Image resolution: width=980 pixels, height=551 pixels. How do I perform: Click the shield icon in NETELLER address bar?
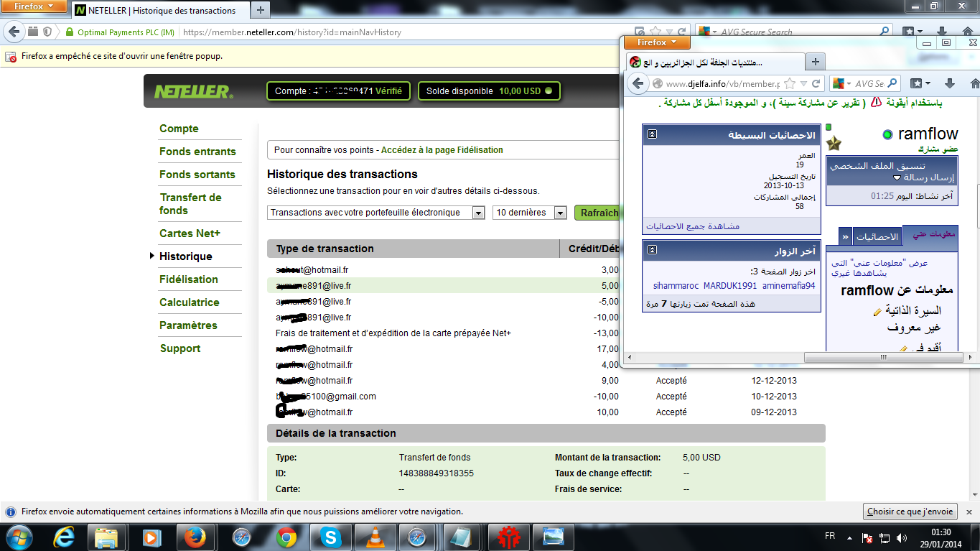(47, 32)
